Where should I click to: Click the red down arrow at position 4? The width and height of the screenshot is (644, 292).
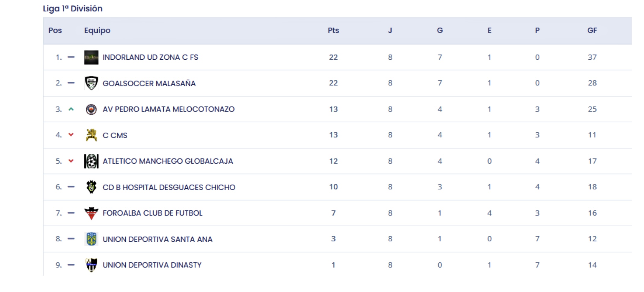point(71,135)
